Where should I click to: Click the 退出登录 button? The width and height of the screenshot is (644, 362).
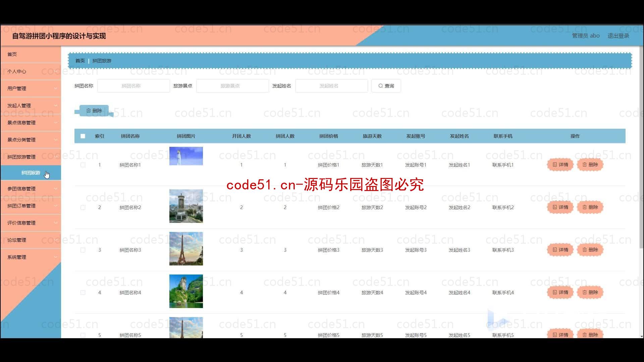pyautogui.click(x=618, y=35)
